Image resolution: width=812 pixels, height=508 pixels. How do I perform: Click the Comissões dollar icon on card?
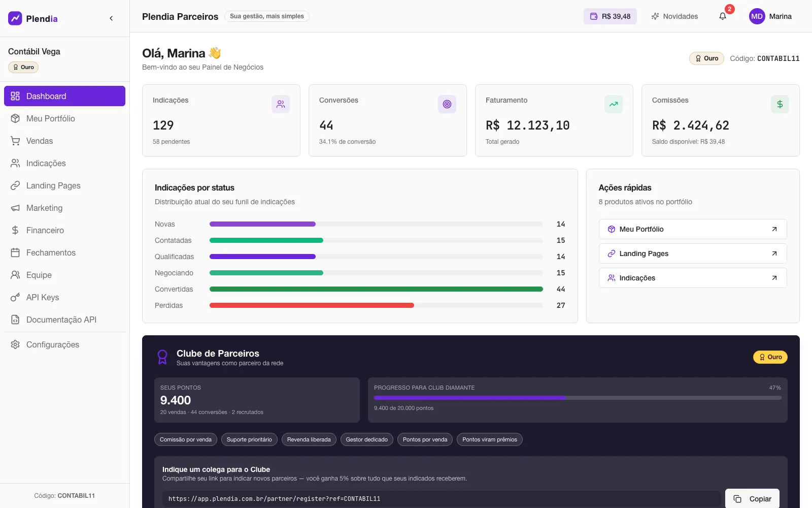[780, 104]
